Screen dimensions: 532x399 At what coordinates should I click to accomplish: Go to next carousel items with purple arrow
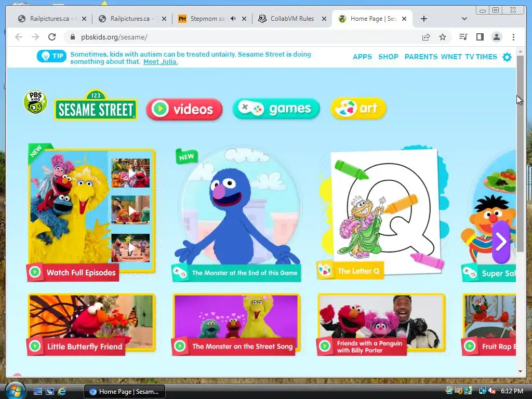pos(501,242)
